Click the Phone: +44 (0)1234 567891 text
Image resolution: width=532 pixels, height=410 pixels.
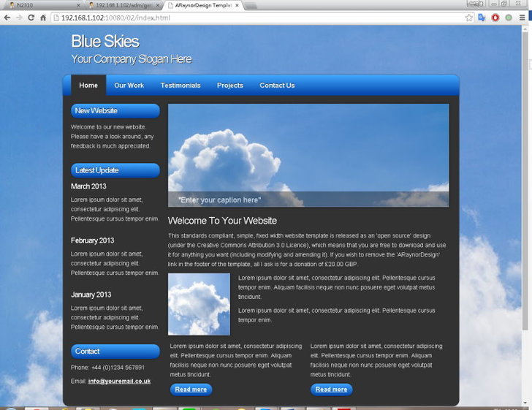click(107, 368)
